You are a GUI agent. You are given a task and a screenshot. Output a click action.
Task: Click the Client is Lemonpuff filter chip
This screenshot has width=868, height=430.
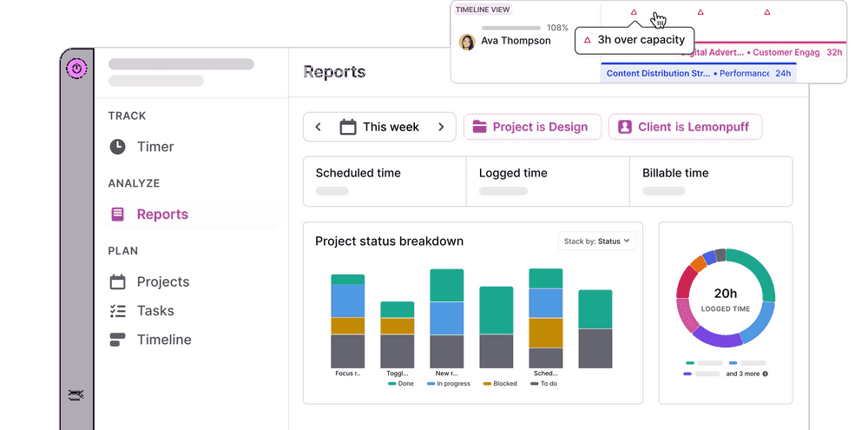[x=686, y=127]
